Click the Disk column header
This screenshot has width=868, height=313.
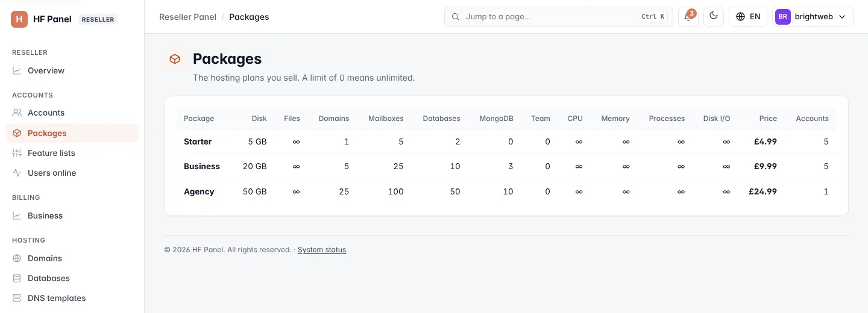259,119
